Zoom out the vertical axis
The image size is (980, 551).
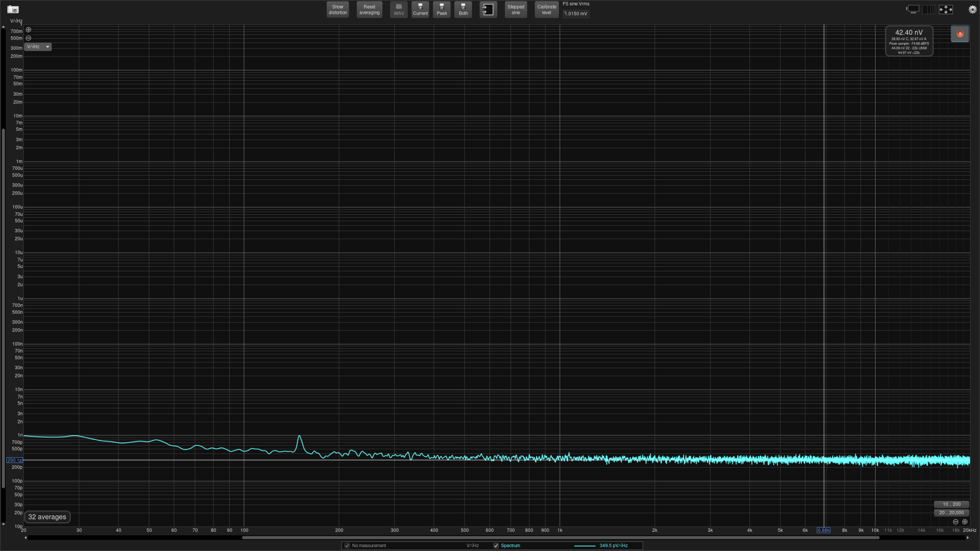(x=28, y=38)
